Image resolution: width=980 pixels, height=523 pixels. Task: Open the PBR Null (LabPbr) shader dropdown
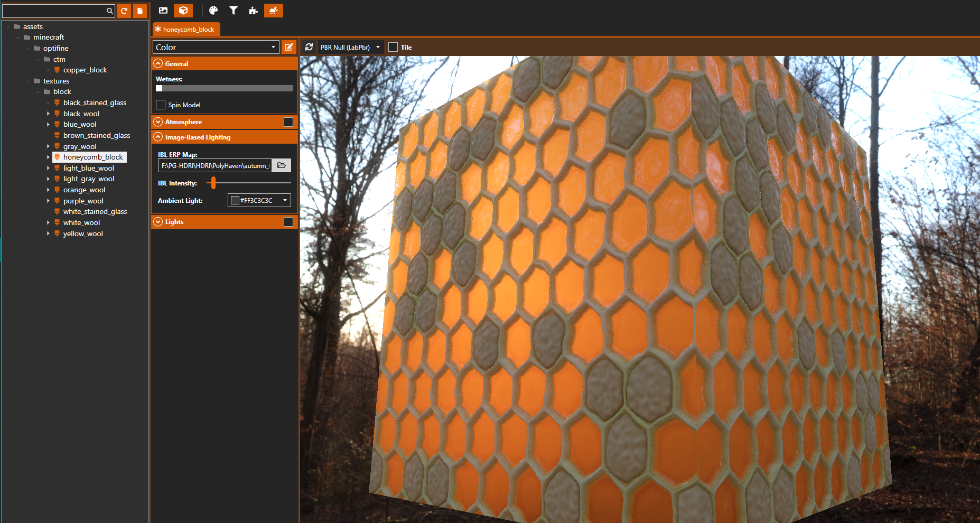tap(350, 47)
